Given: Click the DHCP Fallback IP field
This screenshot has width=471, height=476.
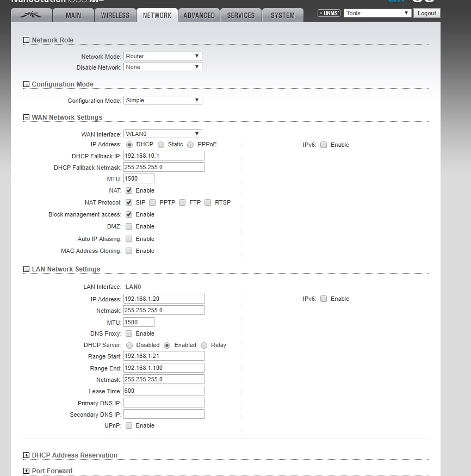Looking at the screenshot, I should coord(164,156).
